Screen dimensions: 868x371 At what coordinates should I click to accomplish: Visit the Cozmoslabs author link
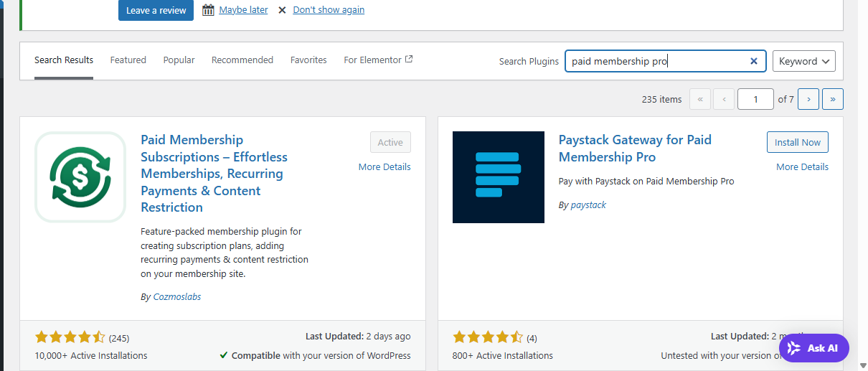tap(177, 296)
